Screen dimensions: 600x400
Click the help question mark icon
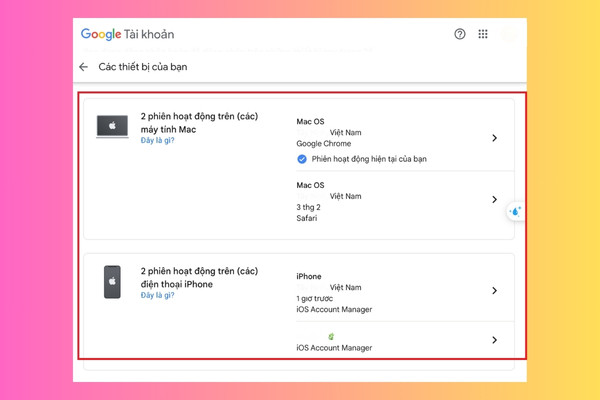[x=460, y=34]
